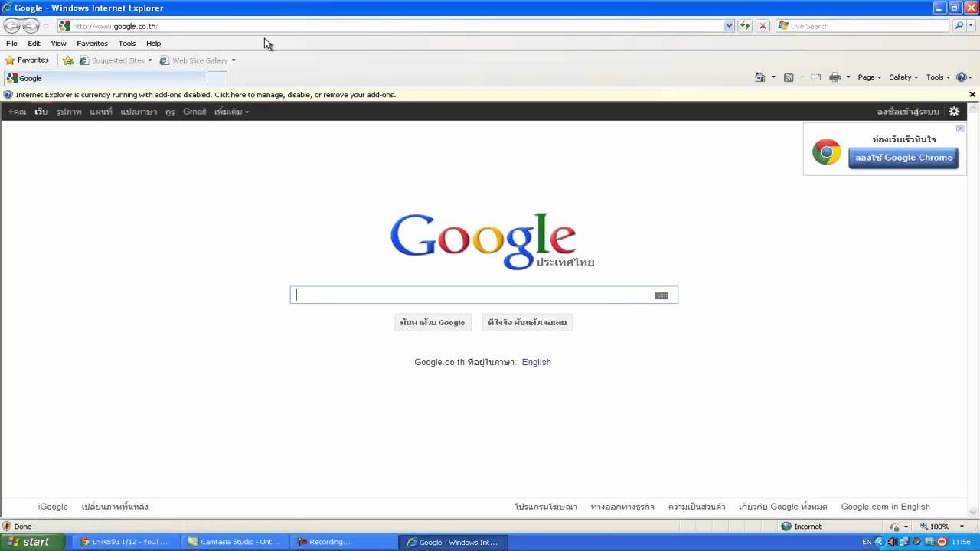The height and width of the screenshot is (551, 980).
Task: Switch language via the English link
Action: pyautogui.click(x=537, y=362)
